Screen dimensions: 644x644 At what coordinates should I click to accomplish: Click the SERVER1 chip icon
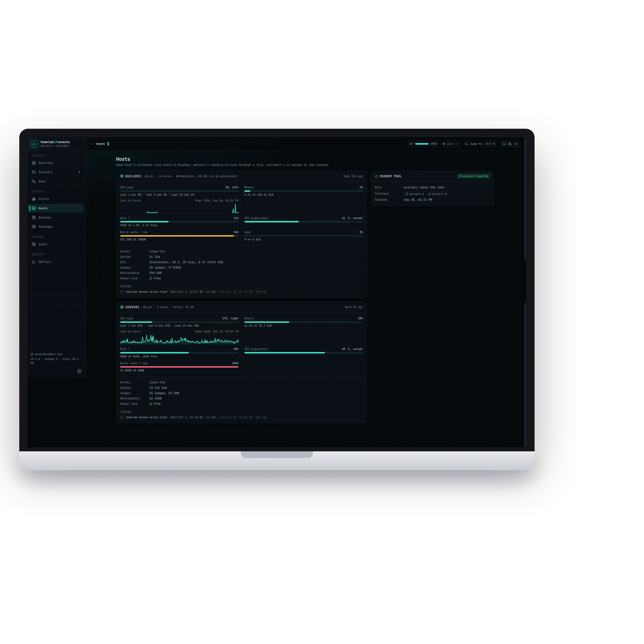coord(122,307)
